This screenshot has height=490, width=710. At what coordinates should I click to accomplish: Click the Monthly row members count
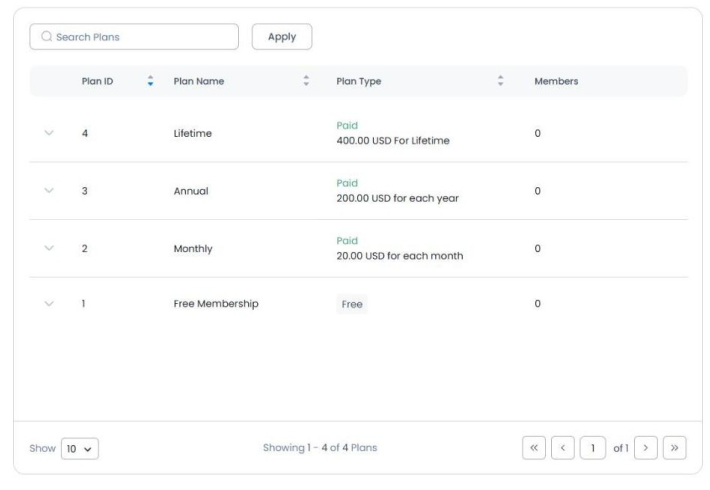point(537,248)
